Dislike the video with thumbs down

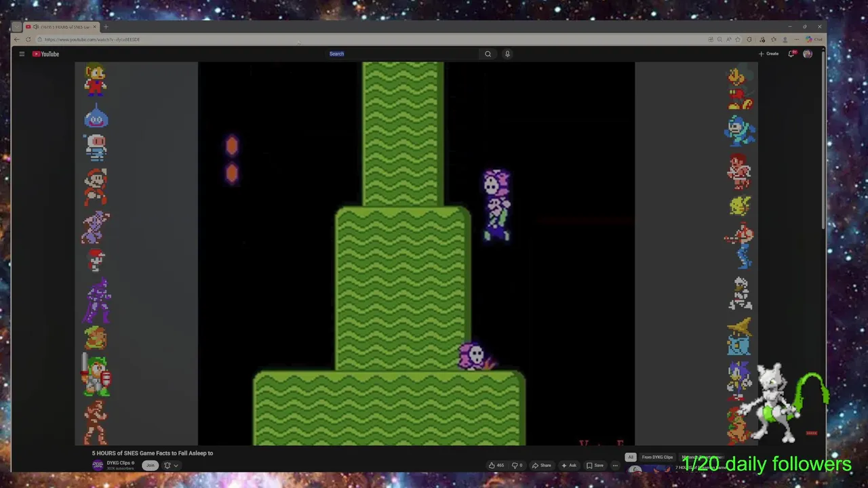pyautogui.click(x=517, y=465)
